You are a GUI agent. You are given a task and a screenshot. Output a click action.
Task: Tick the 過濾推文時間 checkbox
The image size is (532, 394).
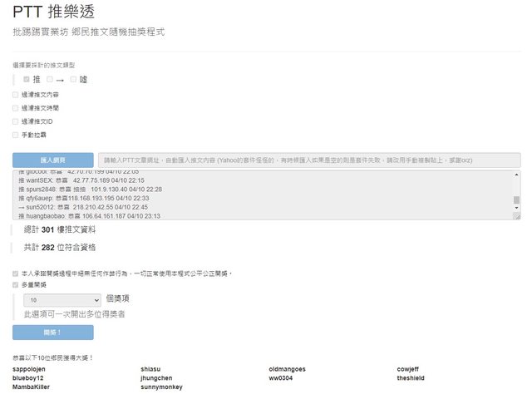16,108
